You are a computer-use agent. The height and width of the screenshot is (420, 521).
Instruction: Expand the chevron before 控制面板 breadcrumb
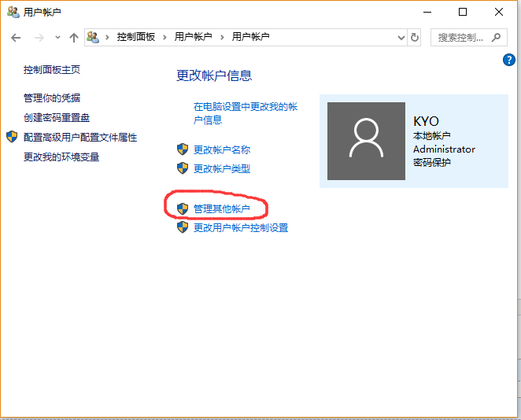[107, 37]
